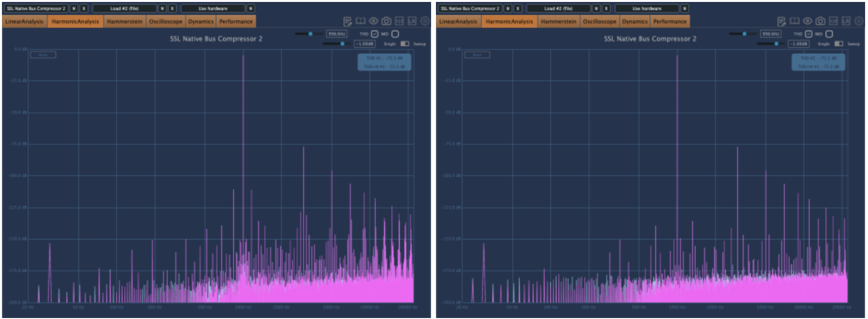Screen dimensions: 868x319
Task: Click X button beside SSL plugin slot, right window
Action: tap(518, 8)
